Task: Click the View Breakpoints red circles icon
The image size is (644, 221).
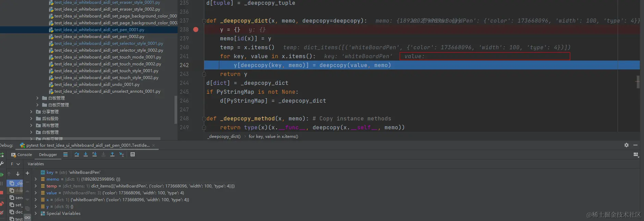Action: pos(2,204)
